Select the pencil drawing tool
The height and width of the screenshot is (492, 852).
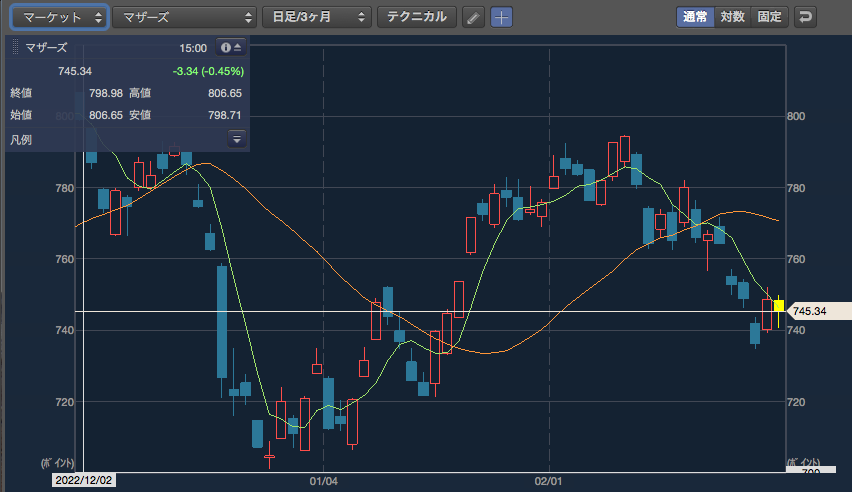pyautogui.click(x=473, y=17)
